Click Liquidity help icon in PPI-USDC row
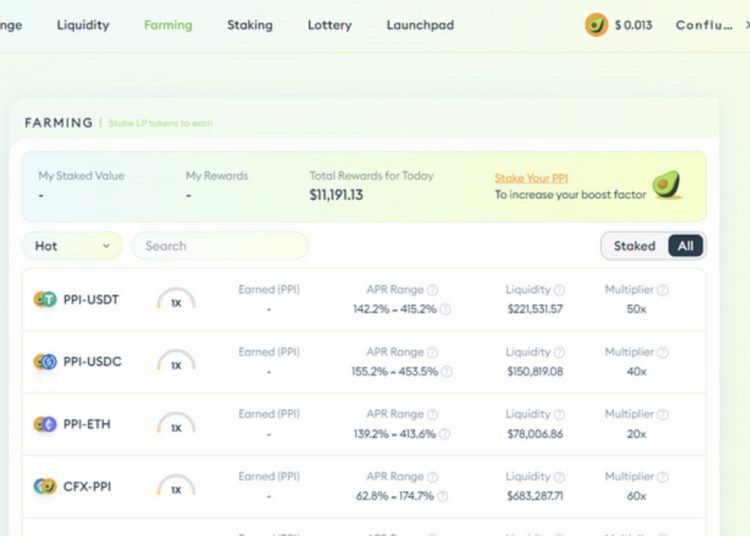Image resolution: width=750 pixels, height=536 pixels. pos(559,353)
